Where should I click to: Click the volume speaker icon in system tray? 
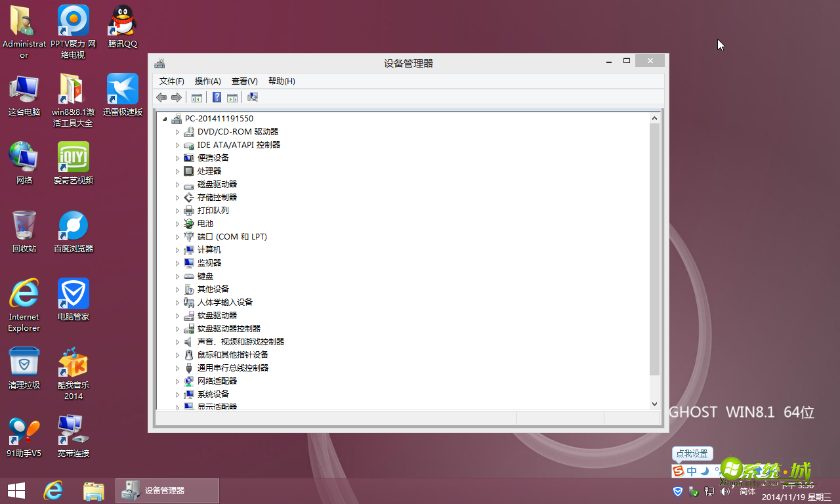point(725,491)
